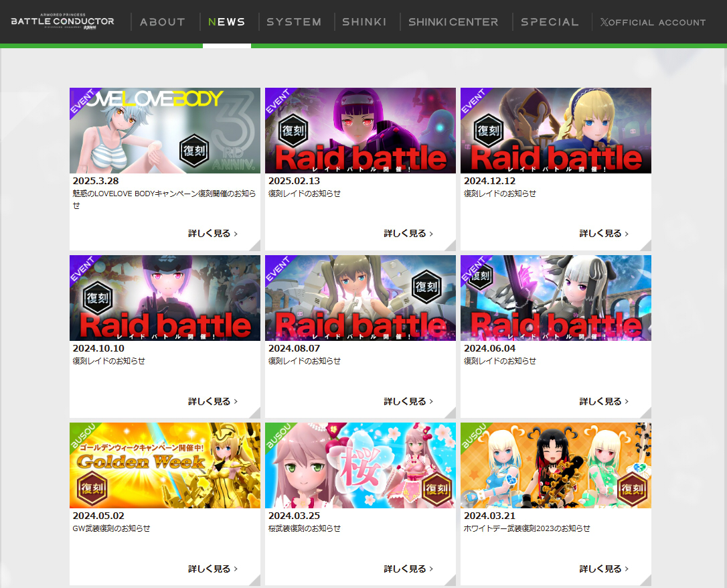Click 詳しく見る for 2025.3.28 article
Image resolution: width=727 pixels, height=588 pixels.
coord(213,233)
